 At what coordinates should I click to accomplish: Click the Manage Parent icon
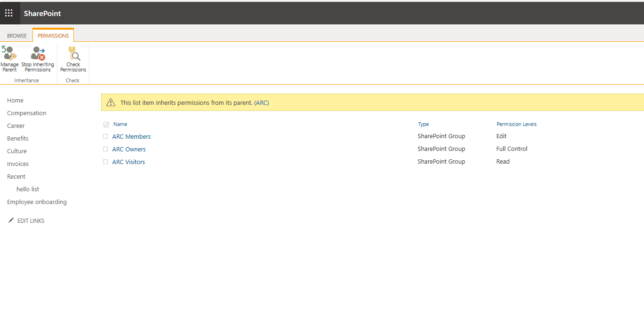[9, 53]
